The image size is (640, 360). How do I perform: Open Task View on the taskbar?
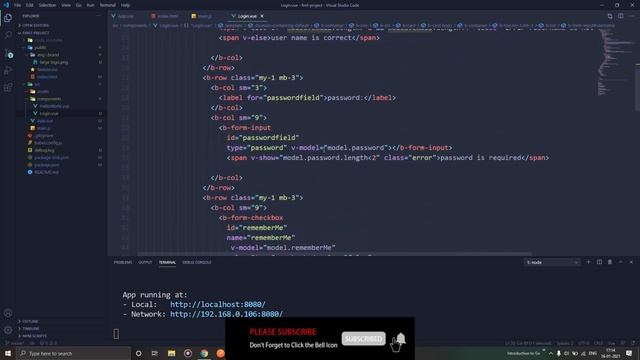[155, 353]
